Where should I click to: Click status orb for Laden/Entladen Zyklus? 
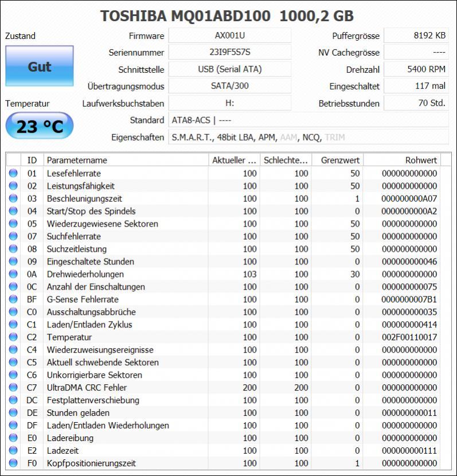click(x=13, y=325)
